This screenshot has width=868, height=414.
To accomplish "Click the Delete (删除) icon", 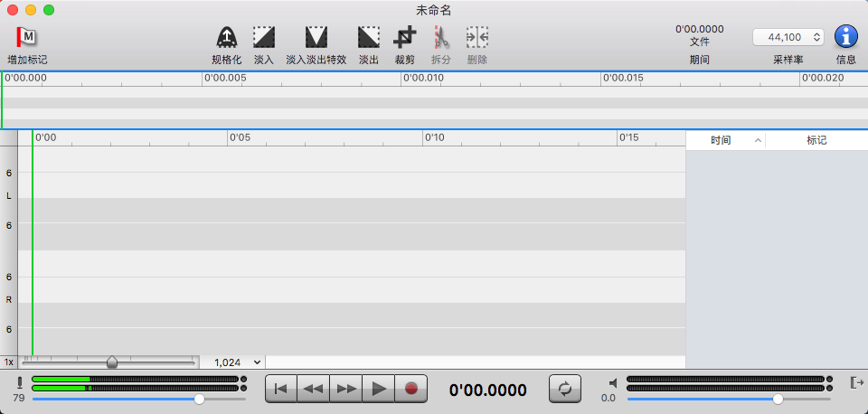I will [476, 37].
